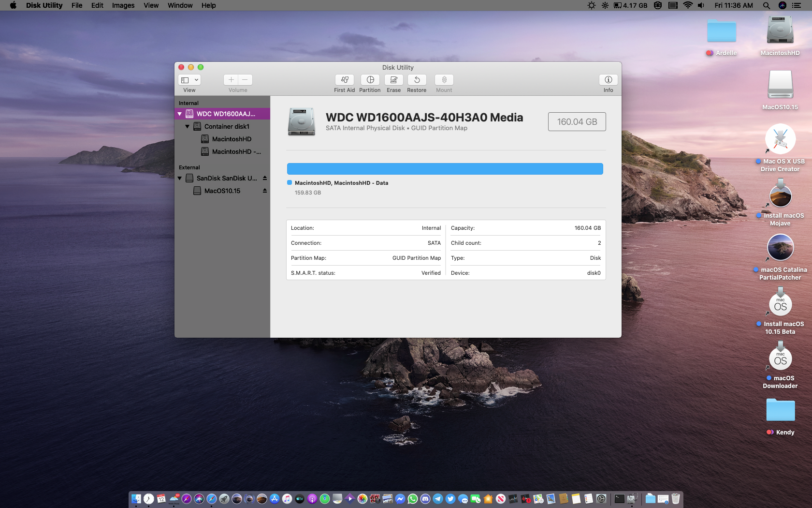Open the Edit menu
812x508 pixels.
tap(97, 5)
